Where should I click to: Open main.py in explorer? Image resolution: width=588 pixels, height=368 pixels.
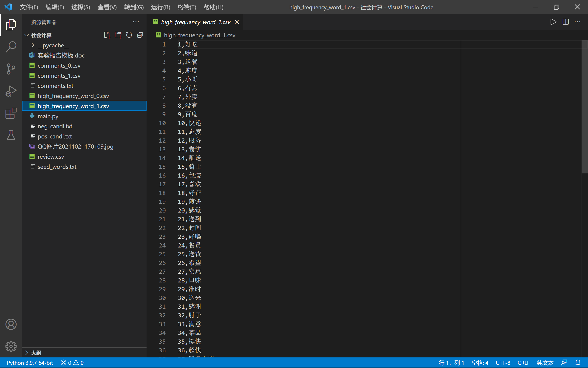pyautogui.click(x=84, y=116)
